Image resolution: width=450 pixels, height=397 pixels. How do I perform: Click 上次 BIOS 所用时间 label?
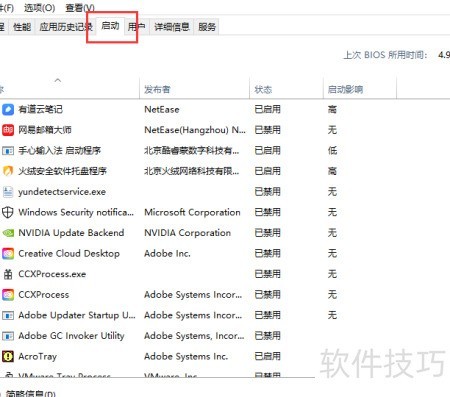click(386, 55)
